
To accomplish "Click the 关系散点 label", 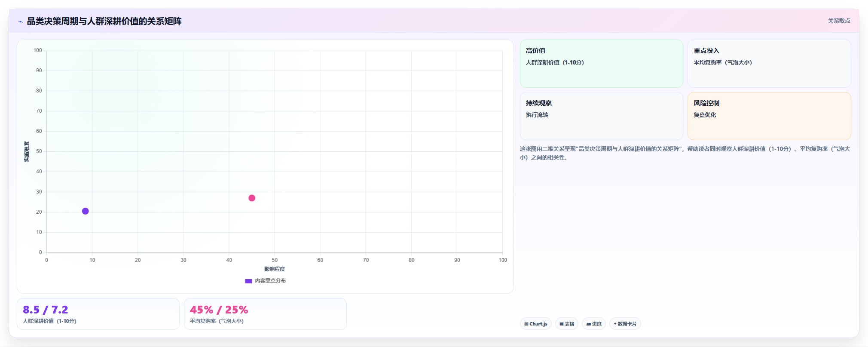I will (839, 21).
